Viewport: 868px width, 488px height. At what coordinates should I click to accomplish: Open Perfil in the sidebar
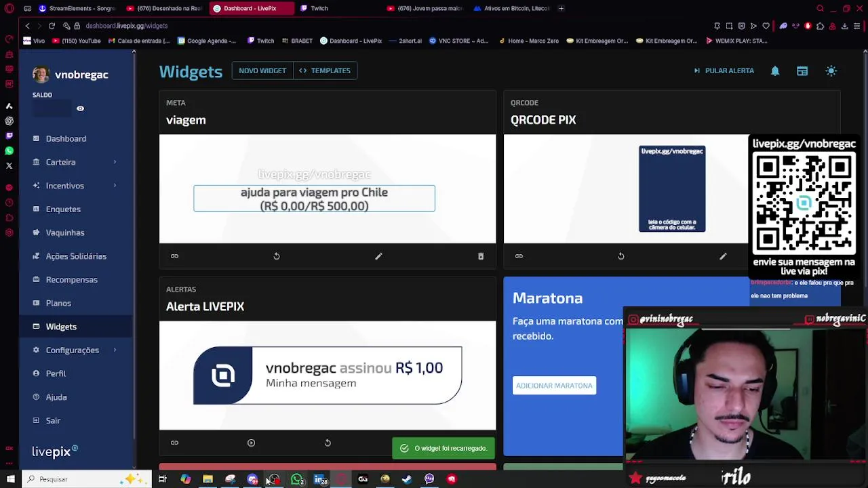click(56, 373)
